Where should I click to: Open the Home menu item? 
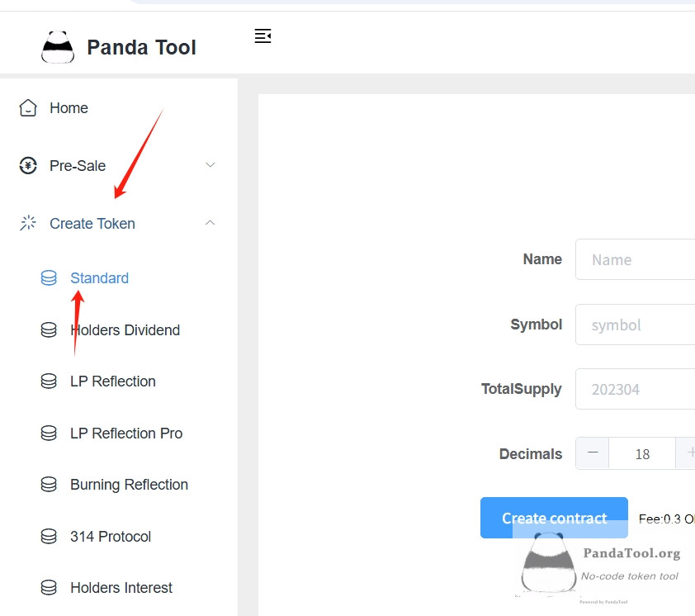[119, 108]
